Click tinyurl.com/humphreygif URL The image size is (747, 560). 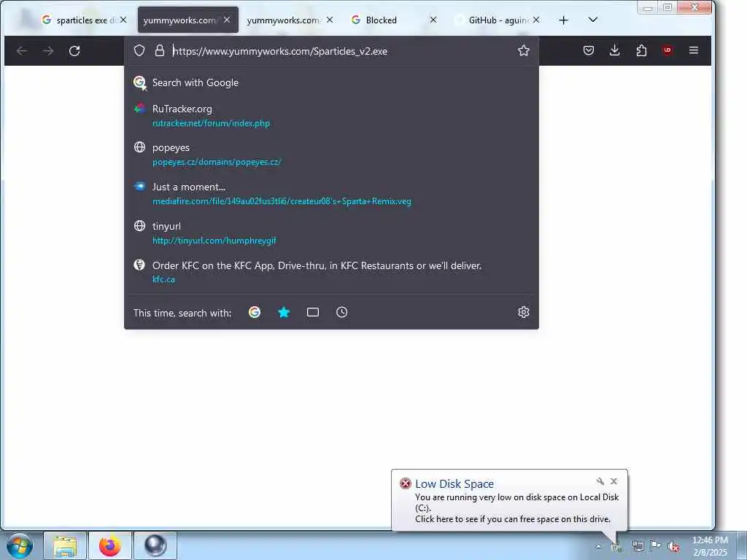coord(214,241)
